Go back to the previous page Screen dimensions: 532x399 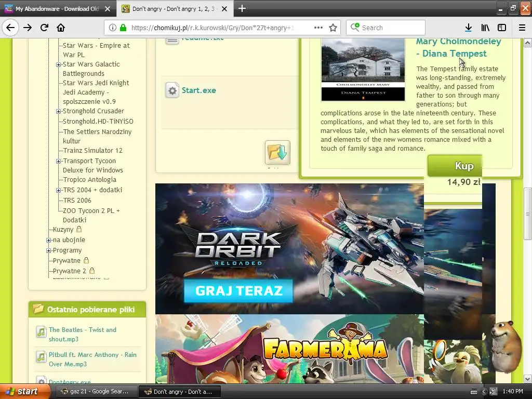click(x=10, y=28)
